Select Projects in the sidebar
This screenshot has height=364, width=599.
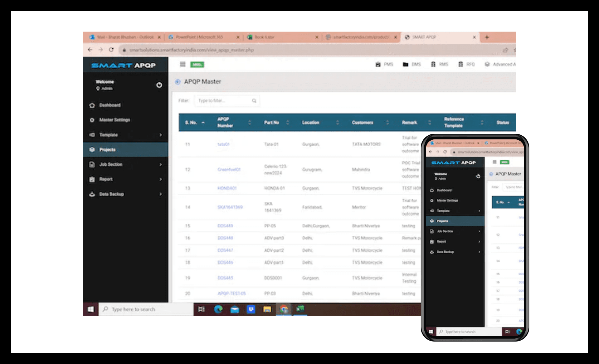coord(108,149)
